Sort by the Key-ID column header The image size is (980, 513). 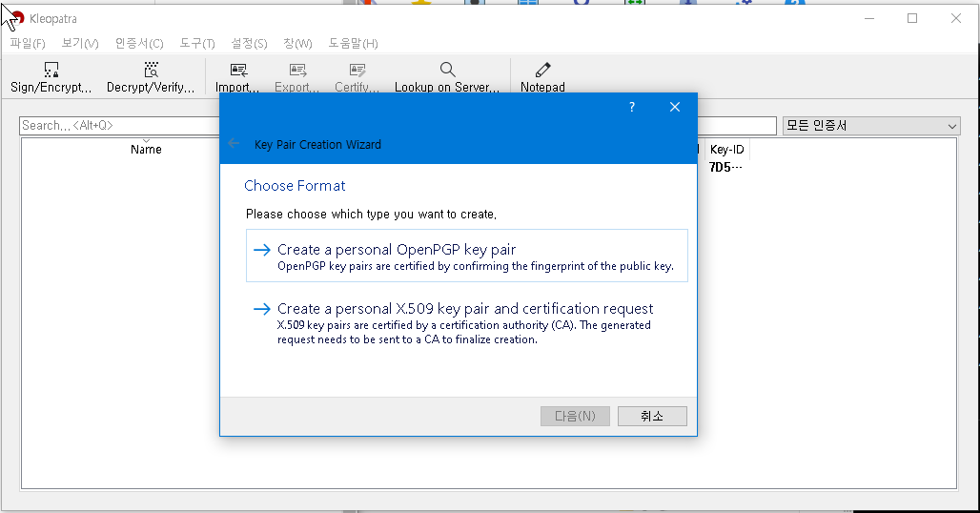726,149
